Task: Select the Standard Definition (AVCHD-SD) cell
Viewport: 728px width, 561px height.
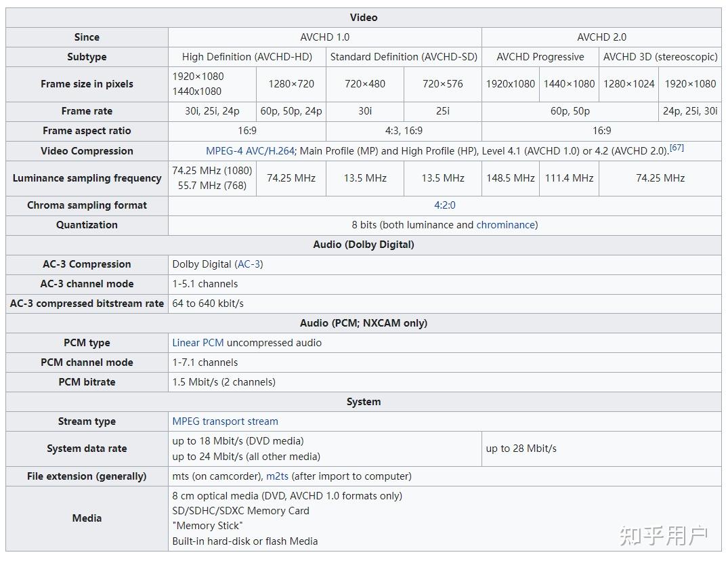Action: [x=404, y=57]
